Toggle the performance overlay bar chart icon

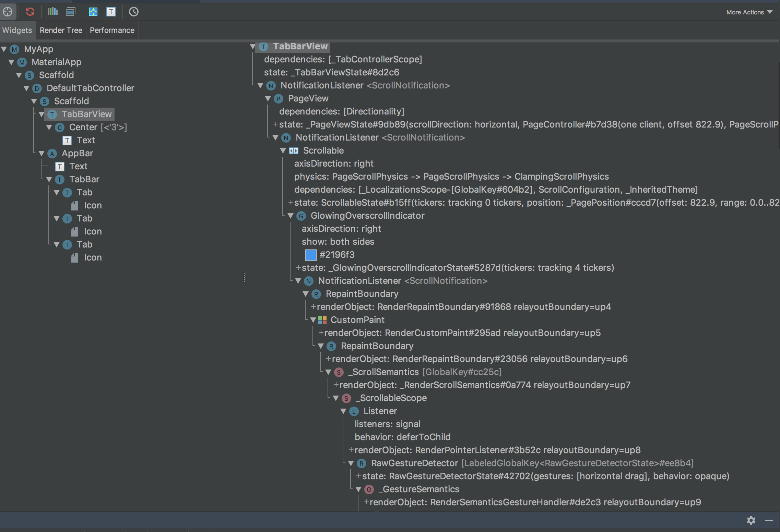pyautogui.click(x=52, y=12)
